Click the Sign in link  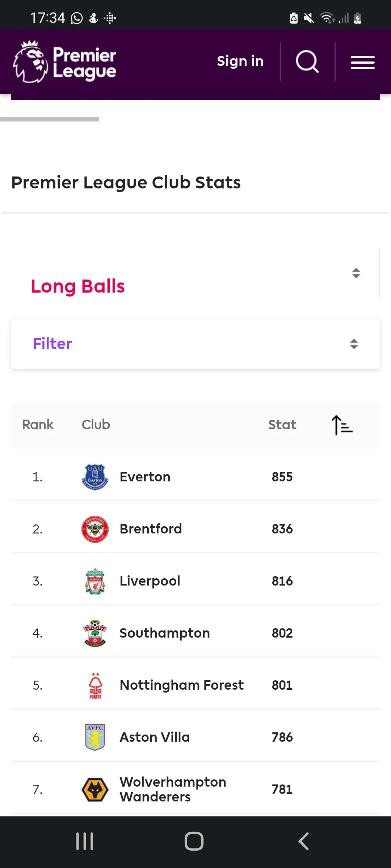click(x=240, y=61)
